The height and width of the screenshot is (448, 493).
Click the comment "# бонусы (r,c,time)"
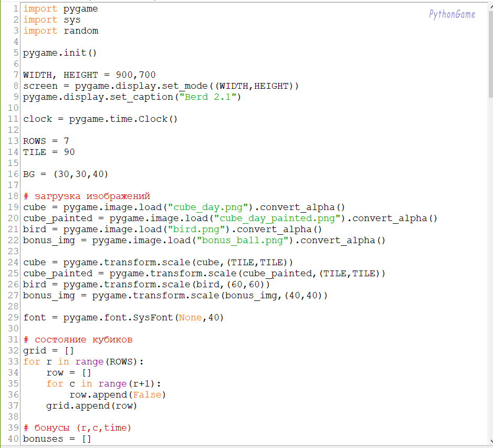coord(77,428)
